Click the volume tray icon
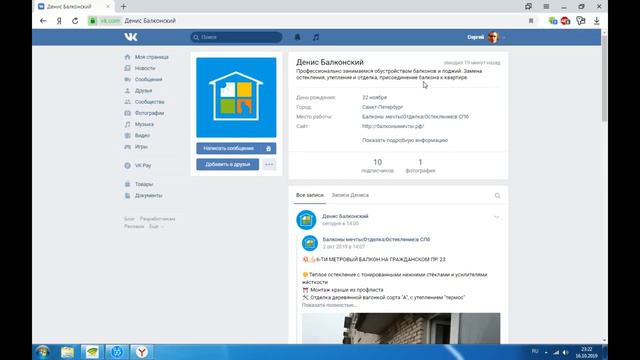The width and height of the screenshot is (640, 360). tap(566, 352)
